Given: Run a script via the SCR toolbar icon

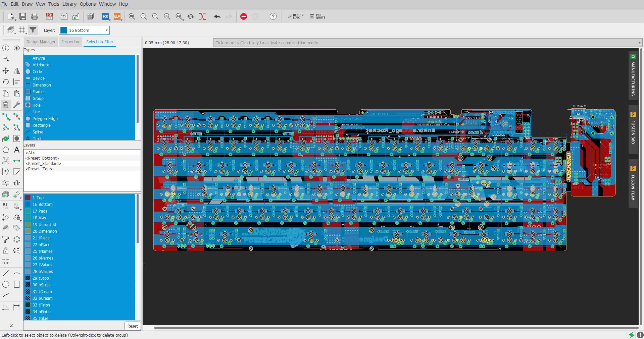Looking at the screenshot, I should (105, 16).
